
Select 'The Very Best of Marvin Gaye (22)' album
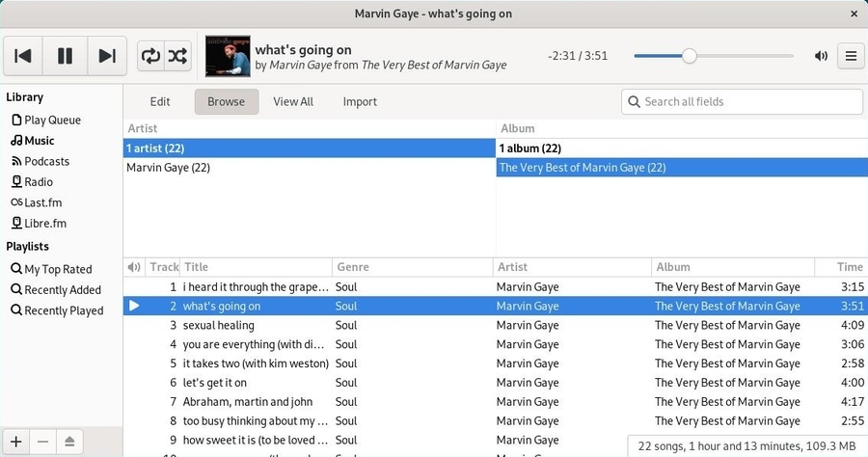(682, 168)
